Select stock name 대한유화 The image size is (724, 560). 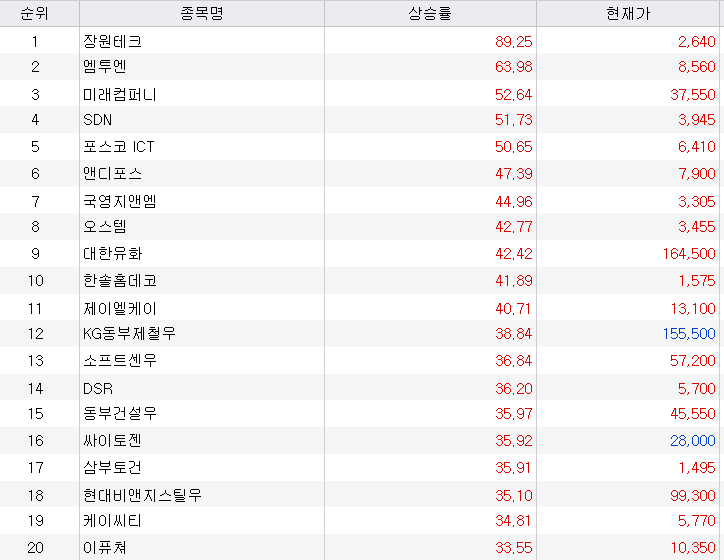[112, 253]
